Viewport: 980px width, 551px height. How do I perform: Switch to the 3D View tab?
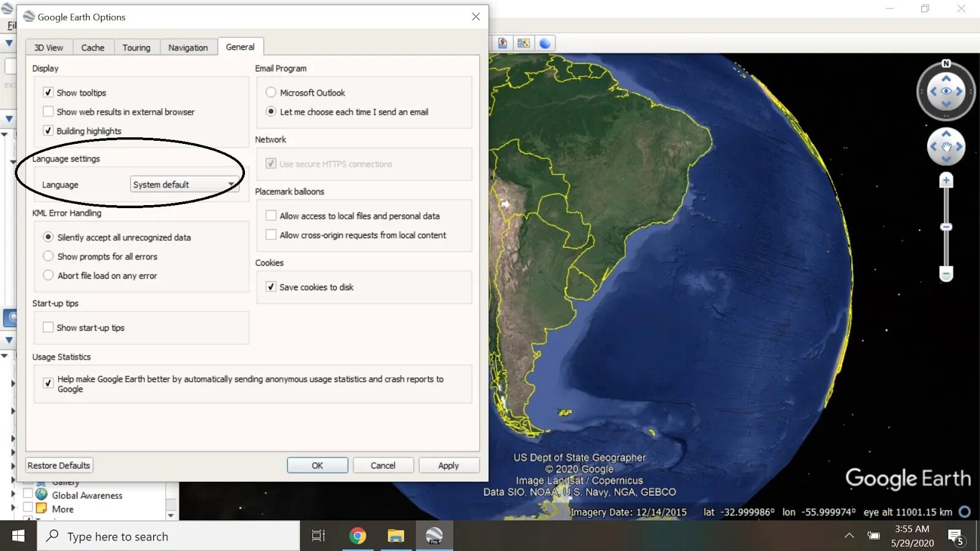point(49,47)
